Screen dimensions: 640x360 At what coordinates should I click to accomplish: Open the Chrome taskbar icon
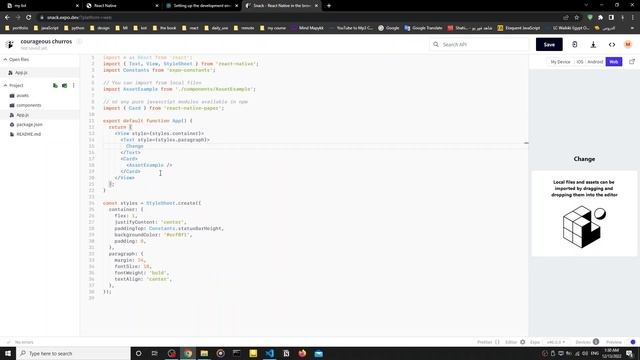click(x=188, y=353)
